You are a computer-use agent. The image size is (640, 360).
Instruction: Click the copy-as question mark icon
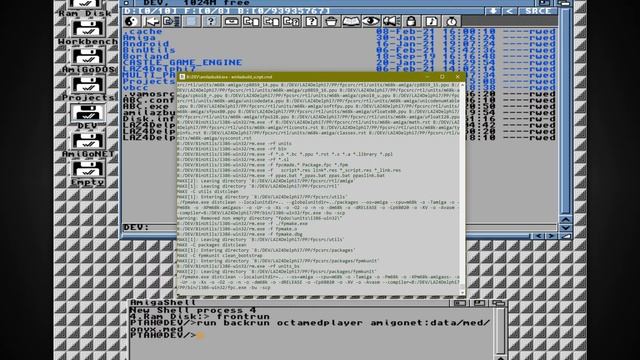(291, 21)
